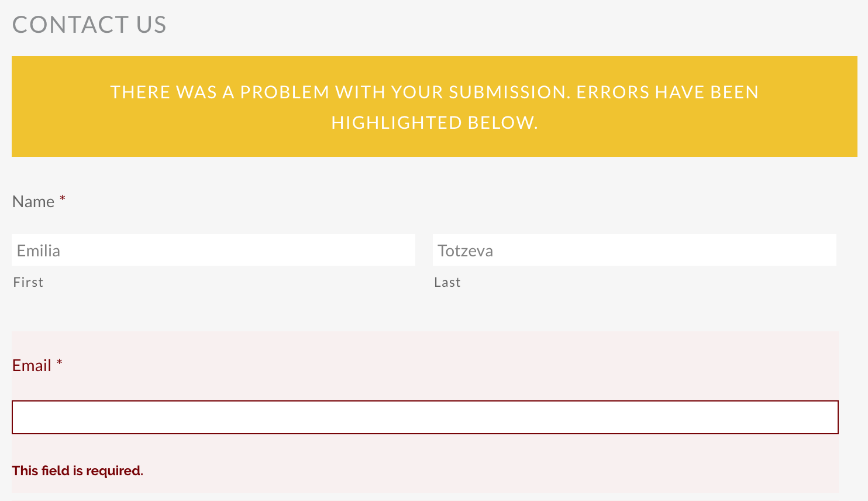Image resolution: width=868 pixels, height=501 pixels.
Task: Click 'HIGHLIGHTED BELOW.' line in yellow banner
Action: (435, 123)
